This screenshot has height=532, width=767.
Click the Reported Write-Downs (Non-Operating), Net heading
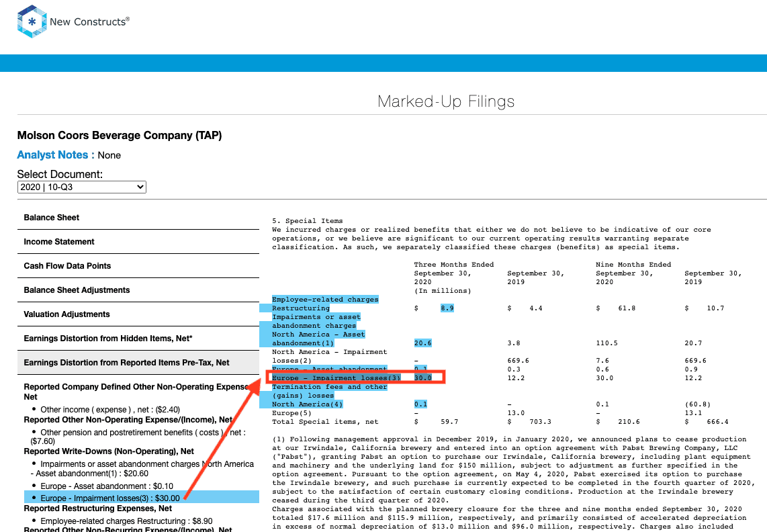[109, 451]
